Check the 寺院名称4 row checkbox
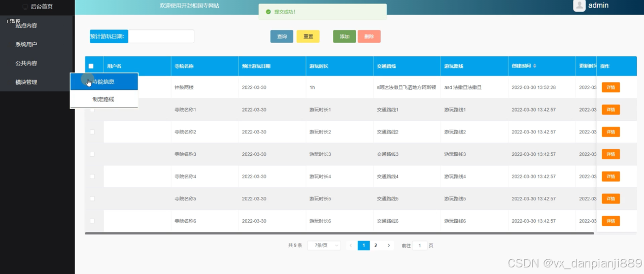 (x=92, y=177)
